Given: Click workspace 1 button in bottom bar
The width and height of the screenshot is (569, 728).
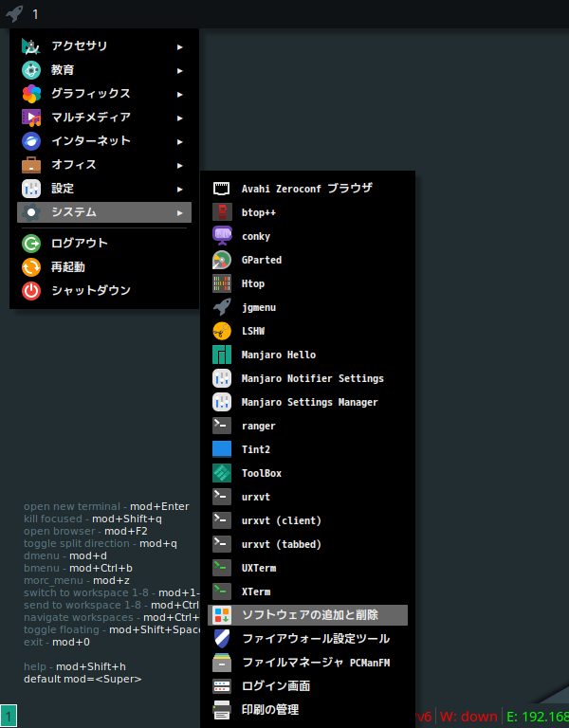Looking at the screenshot, I should tap(9, 716).
